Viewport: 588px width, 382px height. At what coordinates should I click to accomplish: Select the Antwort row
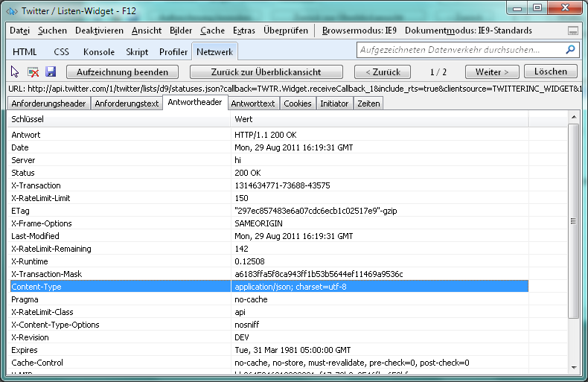[269, 135]
